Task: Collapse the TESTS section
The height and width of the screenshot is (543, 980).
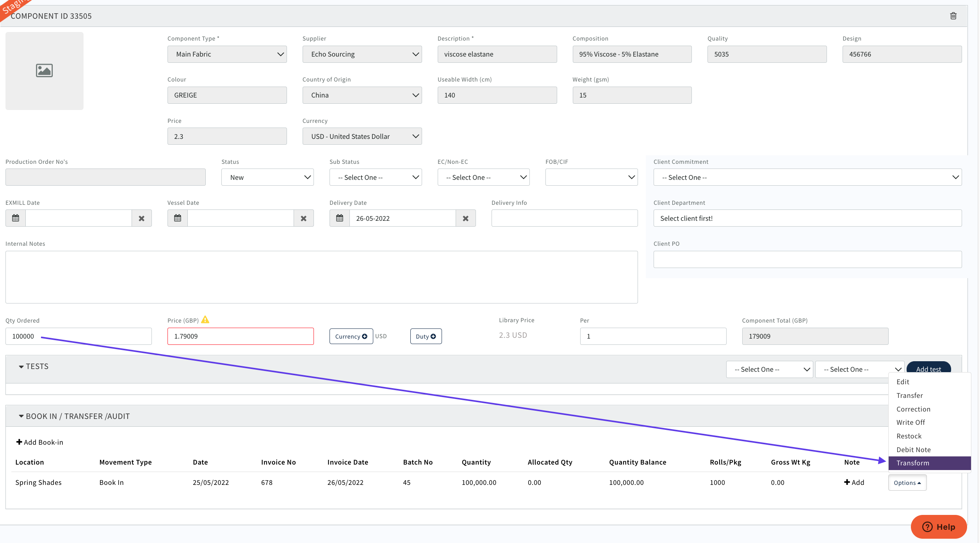Action: point(34,366)
